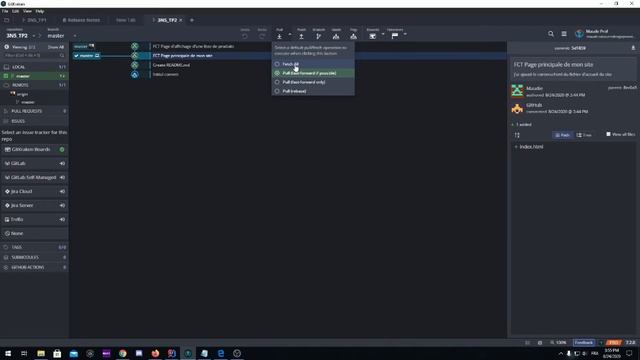Open Windows Start menu
Viewport: 640px width, 360px height.
click(8, 353)
